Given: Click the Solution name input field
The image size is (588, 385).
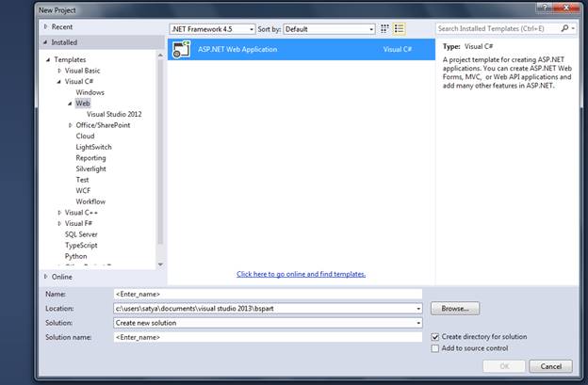Looking at the screenshot, I should click(x=268, y=337).
